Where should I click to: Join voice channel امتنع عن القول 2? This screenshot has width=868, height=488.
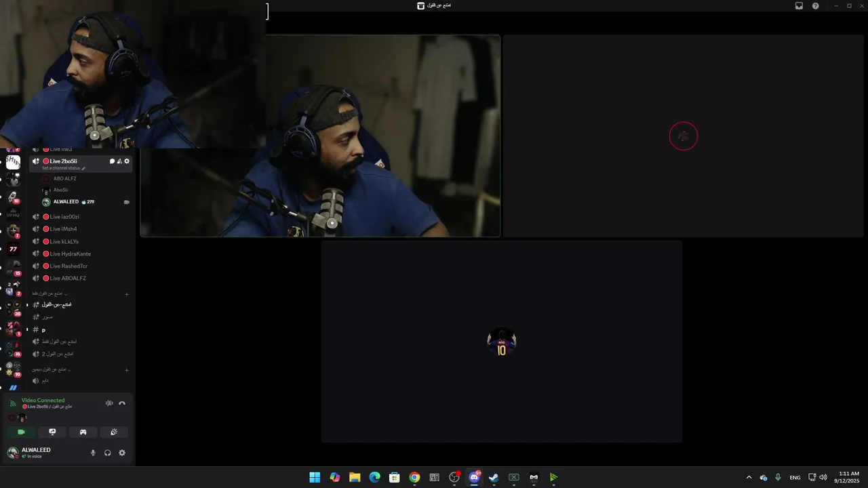80,354
